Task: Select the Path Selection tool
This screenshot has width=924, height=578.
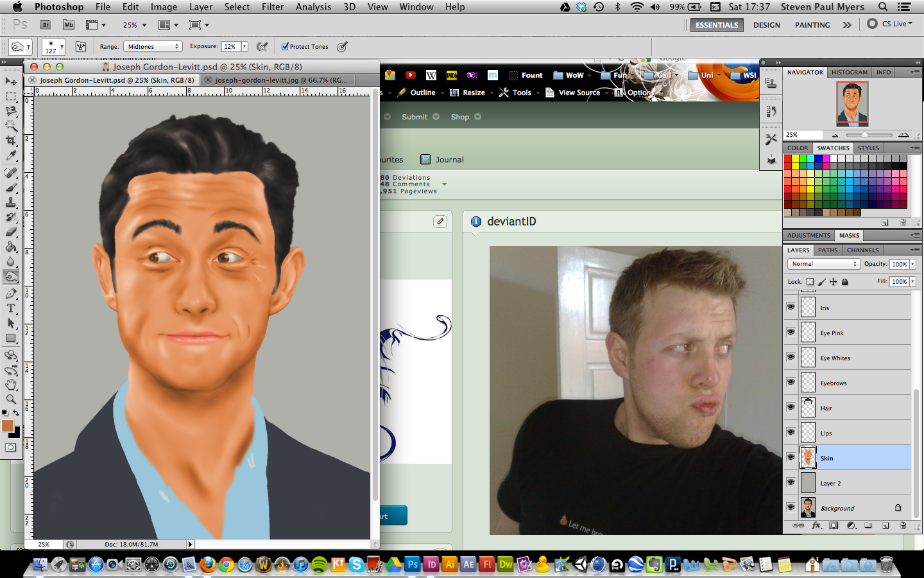Action: [11, 323]
